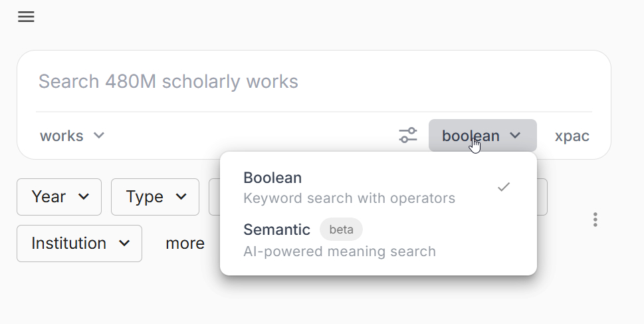Click the more filters link
Image resolution: width=644 pixels, height=324 pixels.
pos(185,243)
